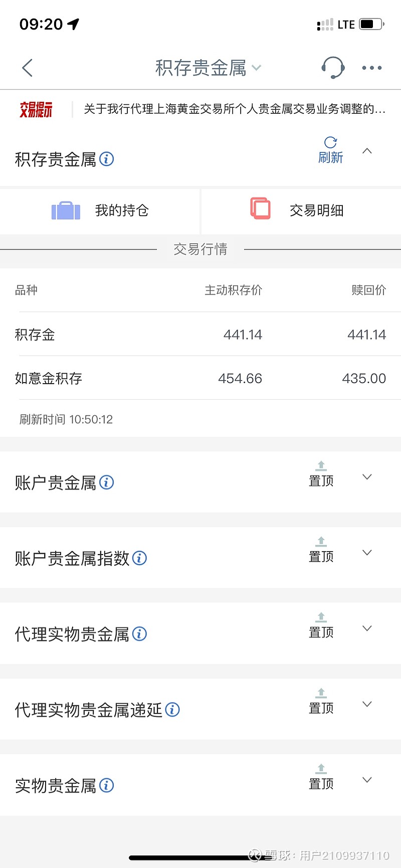This screenshot has width=401, height=868.
Task: Expand the 账户贵金属指数 section
Action: (x=366, y=552)
